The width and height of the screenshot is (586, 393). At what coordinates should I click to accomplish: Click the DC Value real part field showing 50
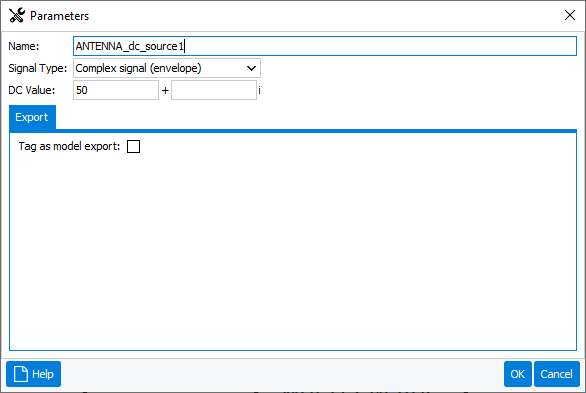(x=116, y=90)
